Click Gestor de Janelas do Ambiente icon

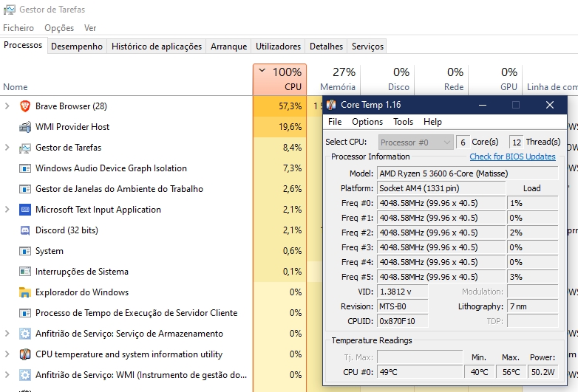[24, 189]
